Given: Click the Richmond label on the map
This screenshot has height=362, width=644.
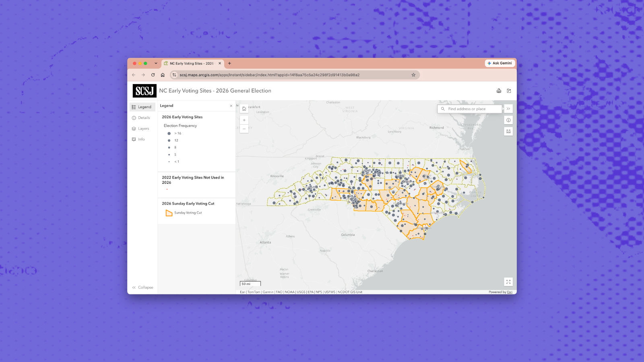Looking at the screenshot, I should (436, 128).
